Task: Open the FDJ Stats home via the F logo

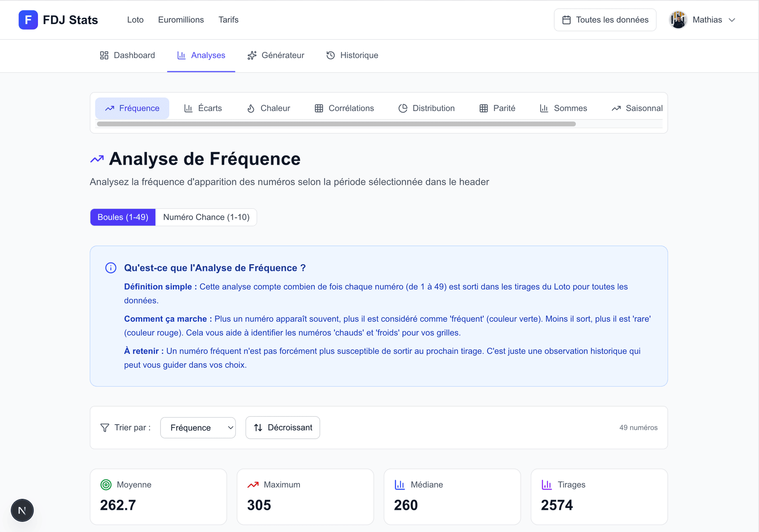Action: click(28, 20)
